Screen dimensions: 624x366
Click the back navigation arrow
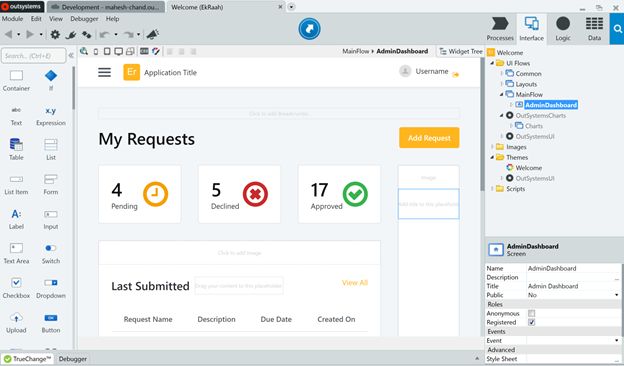[8, 35]
